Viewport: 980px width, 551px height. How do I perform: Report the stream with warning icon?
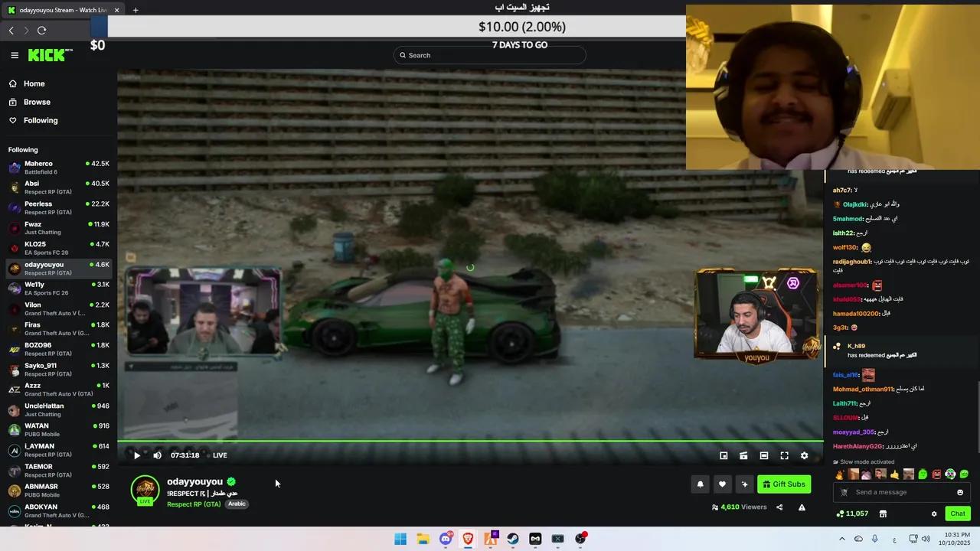pyautogui.click(x=802, y=507)
